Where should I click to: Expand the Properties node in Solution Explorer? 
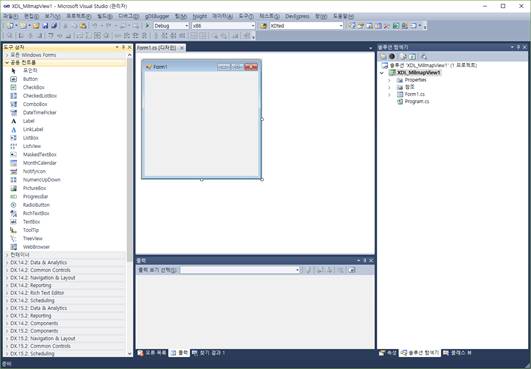pyautogui.click(x=389, y=80)
